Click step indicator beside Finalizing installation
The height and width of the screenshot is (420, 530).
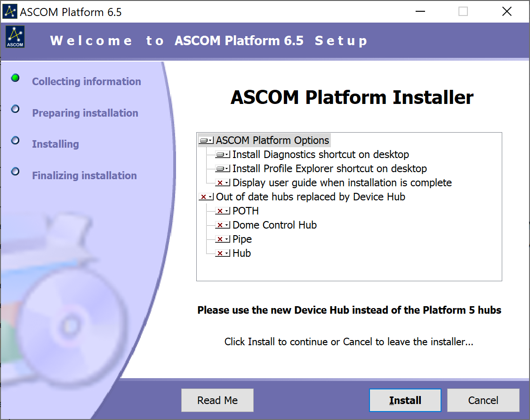(x=15, y=172)
